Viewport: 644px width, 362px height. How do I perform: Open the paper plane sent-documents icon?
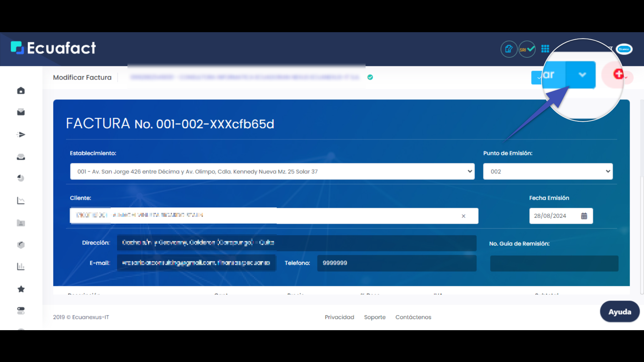pyautogui.click(x=21, y=135)
